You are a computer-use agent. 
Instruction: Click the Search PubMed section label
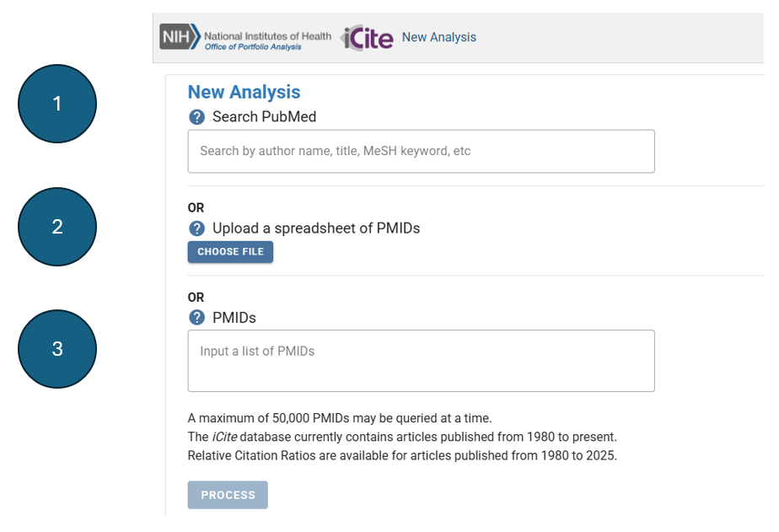[264, 117]
